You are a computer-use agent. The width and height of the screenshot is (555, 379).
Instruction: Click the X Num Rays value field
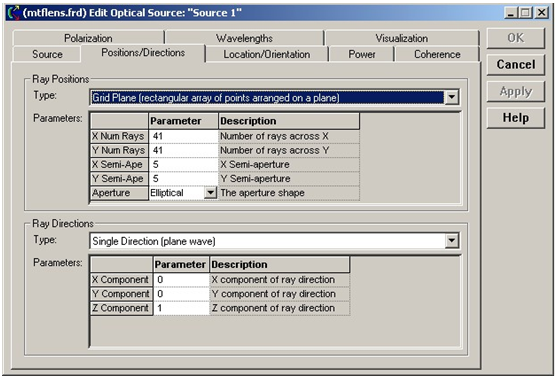click(x=183, y=136)
